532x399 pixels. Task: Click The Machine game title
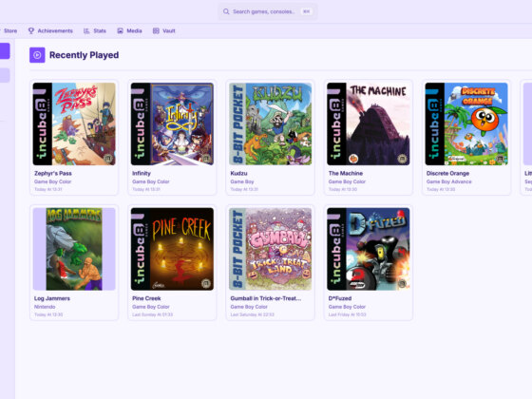[x=346, y=173]
